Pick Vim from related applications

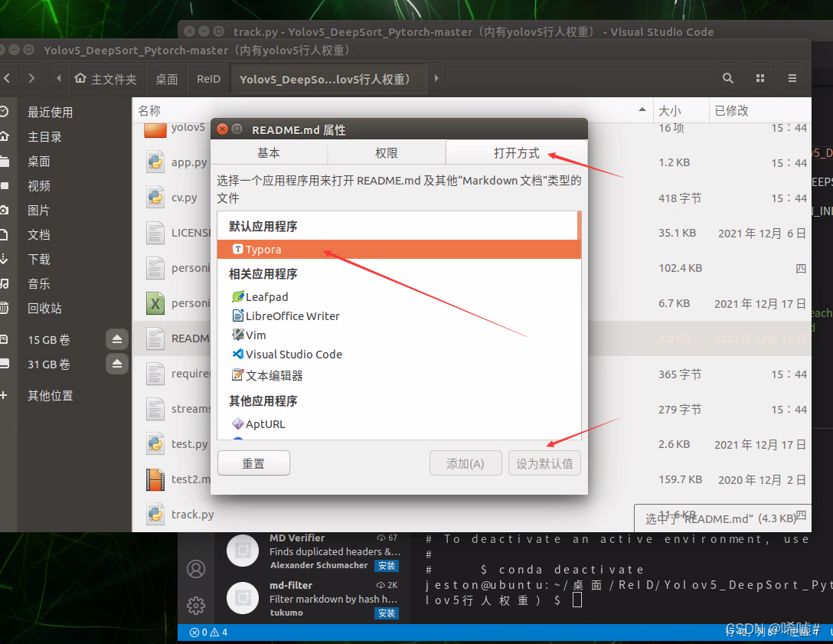[398, 335]
